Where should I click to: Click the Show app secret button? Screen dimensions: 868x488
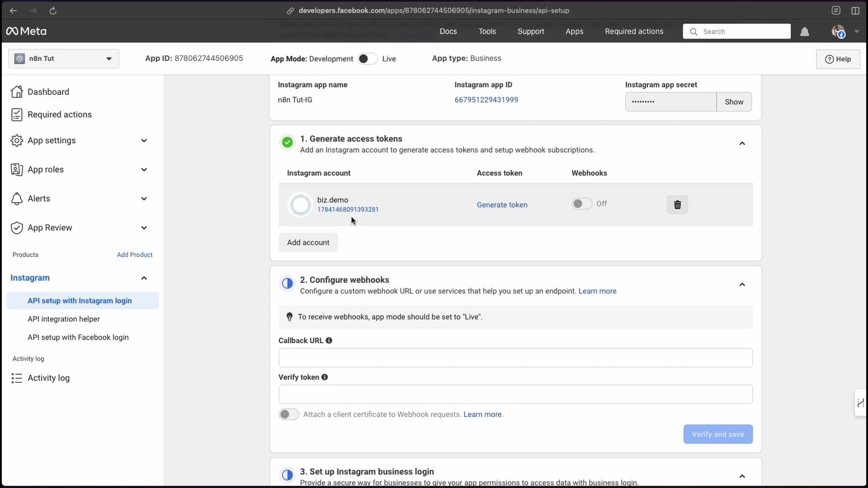734,102
